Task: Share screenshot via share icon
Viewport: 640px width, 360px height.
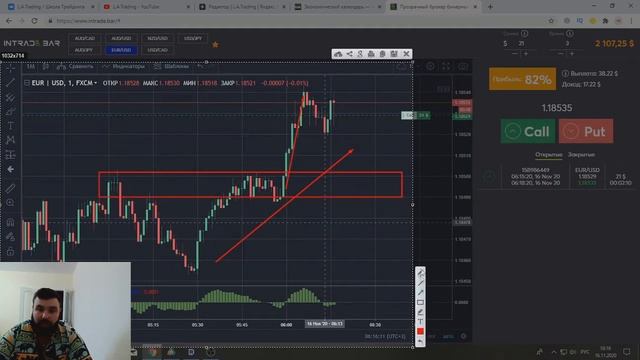Action: (350, 54)
